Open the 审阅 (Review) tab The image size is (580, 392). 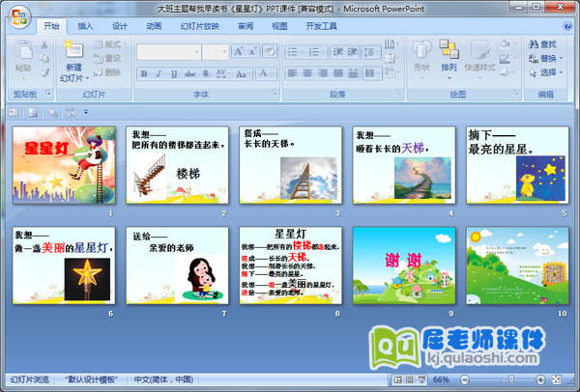246,26
